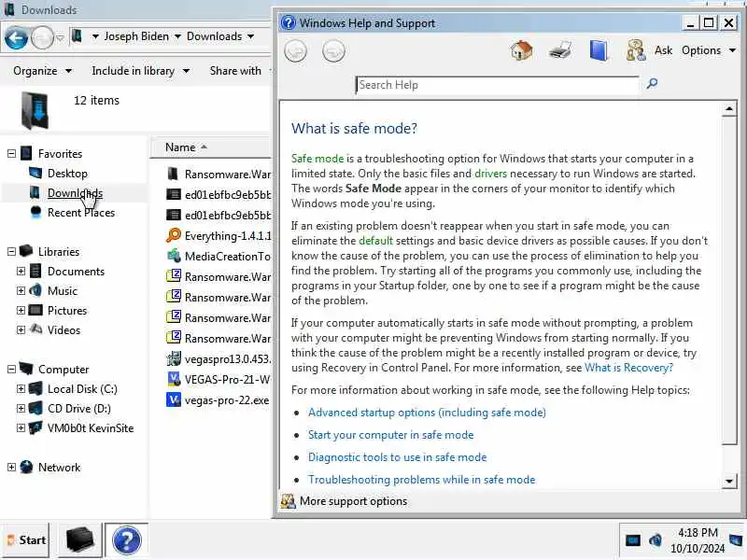Navigate back in Explorer Downloads window

point(16,37)
